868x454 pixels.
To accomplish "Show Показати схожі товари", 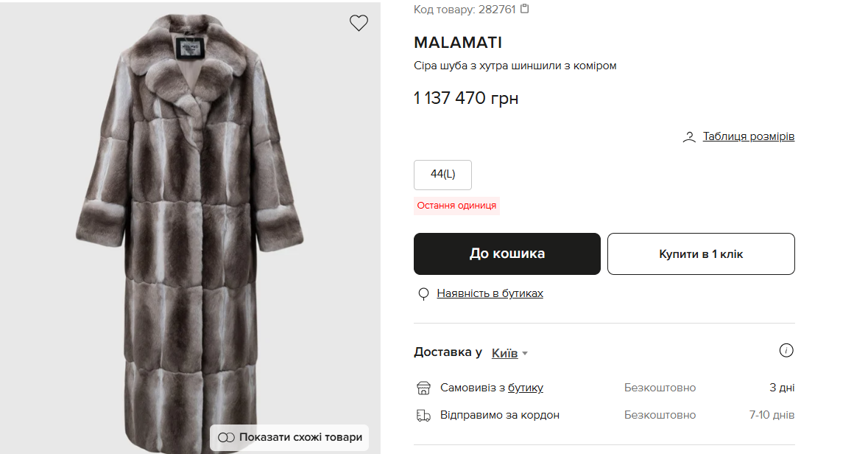I will click(297, 437).
